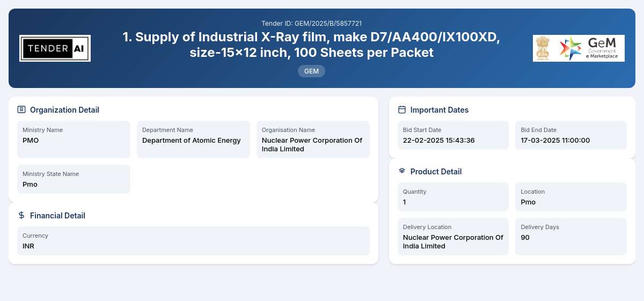
Task: Click the Financial Detail dollar icon
Action: pyautogui.click(x=21, y=215)
